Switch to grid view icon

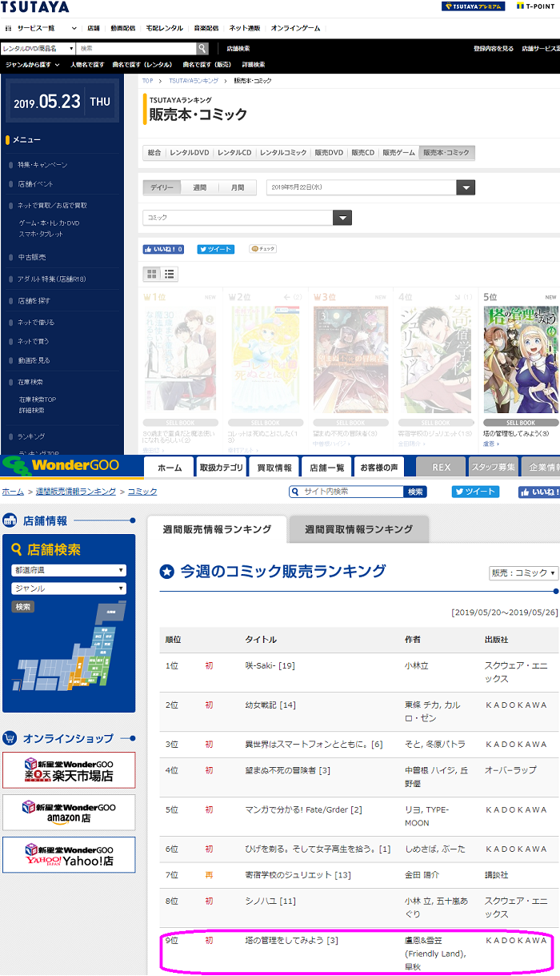coord(152,274)
